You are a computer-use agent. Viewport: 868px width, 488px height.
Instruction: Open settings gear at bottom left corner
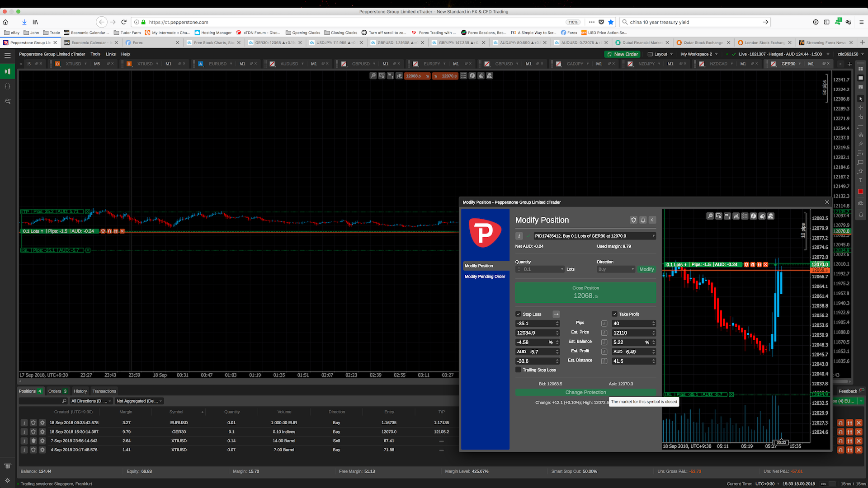[7, 480]
